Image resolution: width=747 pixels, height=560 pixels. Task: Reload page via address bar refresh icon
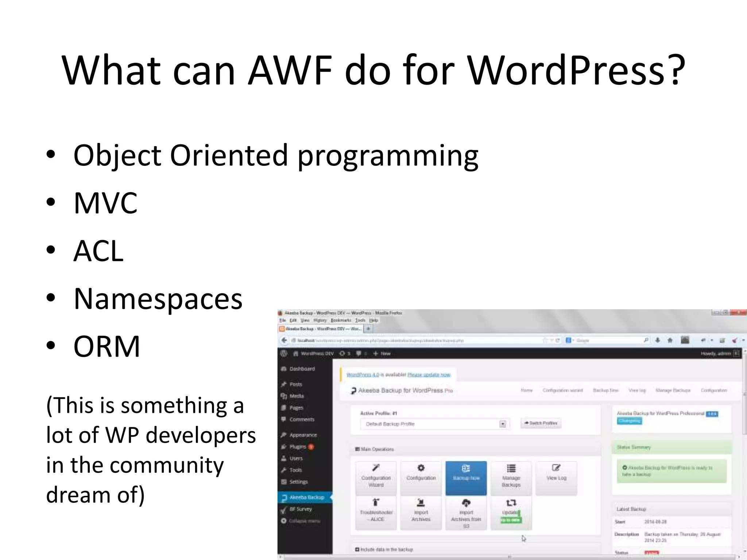(x=558, y=340)
